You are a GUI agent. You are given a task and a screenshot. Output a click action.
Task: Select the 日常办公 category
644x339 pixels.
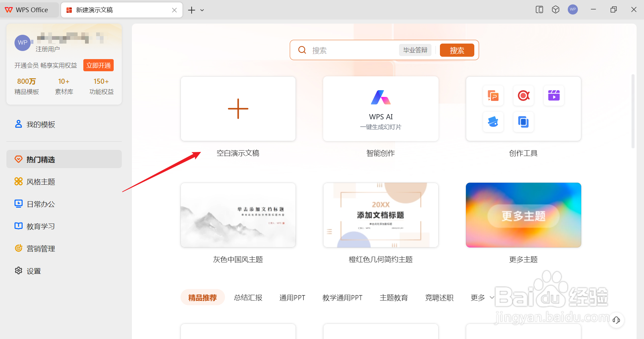[x=64, y=204]
